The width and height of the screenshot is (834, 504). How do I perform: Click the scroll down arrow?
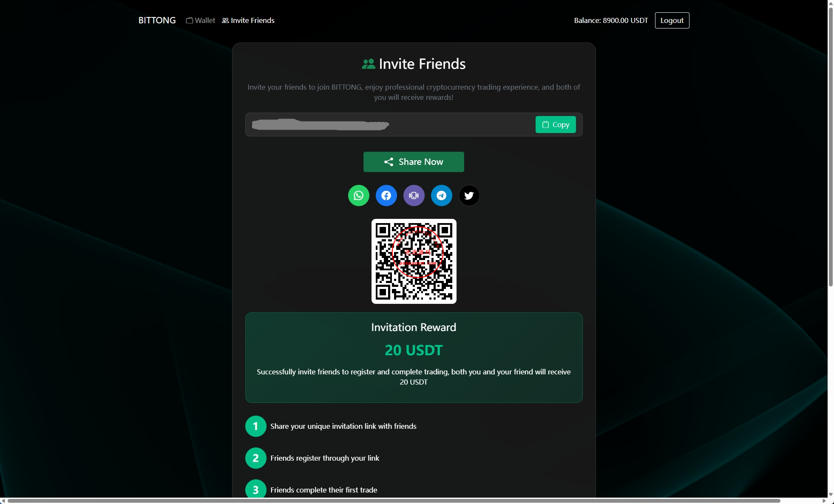tap(830, 494)
